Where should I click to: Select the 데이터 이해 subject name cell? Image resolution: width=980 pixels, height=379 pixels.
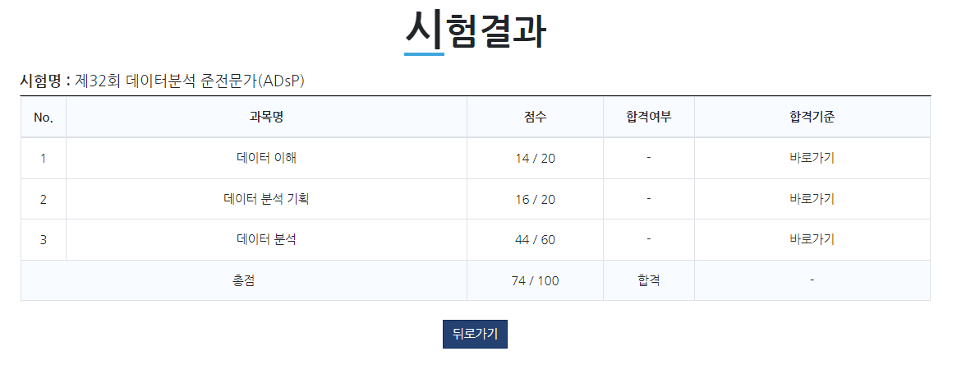pyautogui.click(x=266, y=158)
